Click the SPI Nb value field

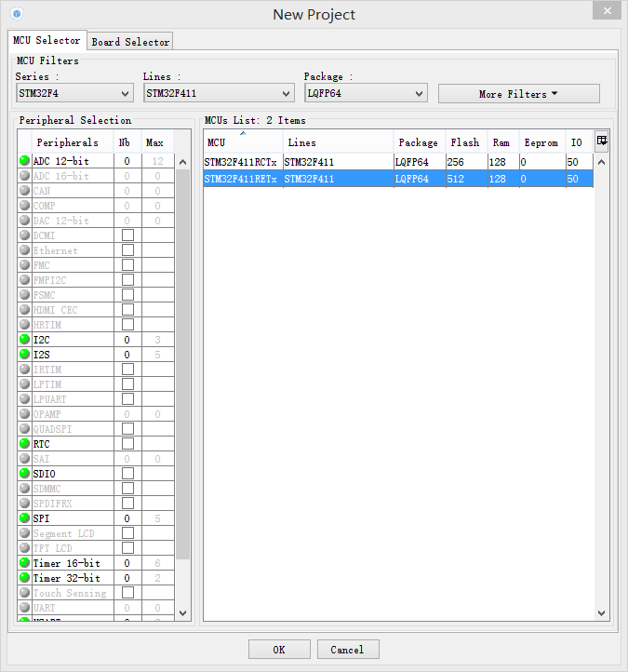pyautogui.click(x=127, y=518)
